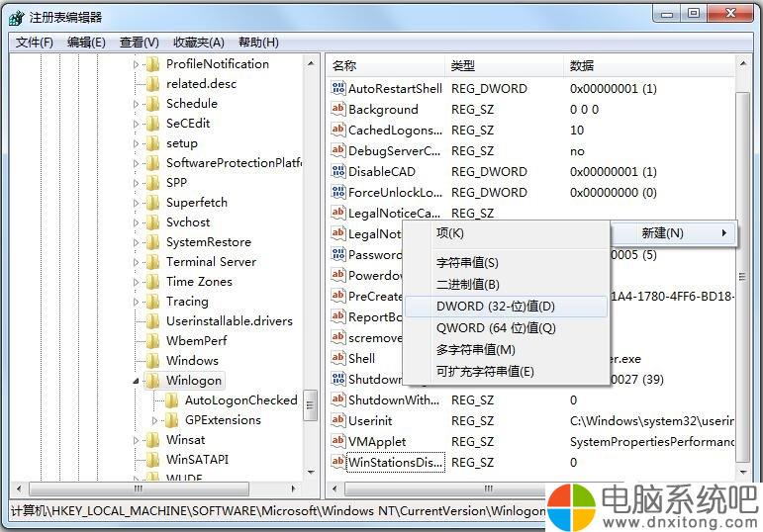The width and height of the screenshot is (763, 532).
Task: Sort by the 数据 column header
Action: (649, 65)
